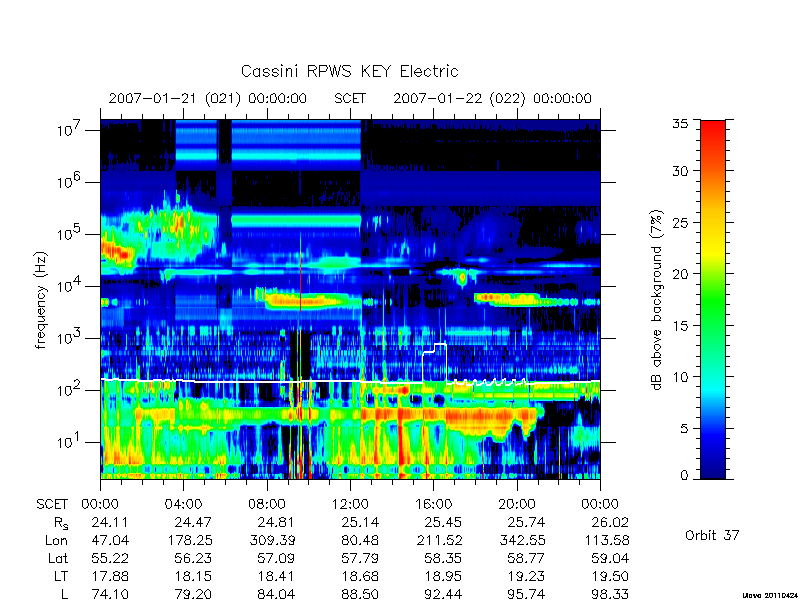The height and width of the screenshot is (600, 800).
Task: Click the Rs value 24.11
Action: [x=110, y=522]
